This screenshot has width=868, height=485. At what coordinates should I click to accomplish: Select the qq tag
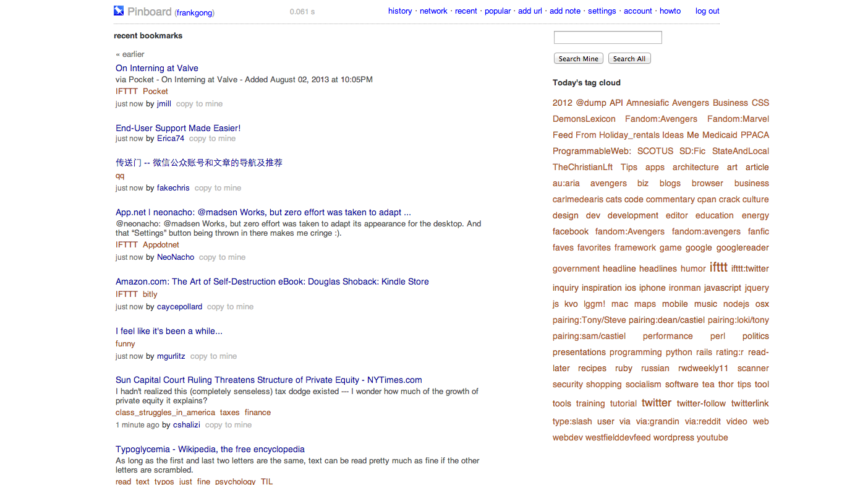click(120, 176)
